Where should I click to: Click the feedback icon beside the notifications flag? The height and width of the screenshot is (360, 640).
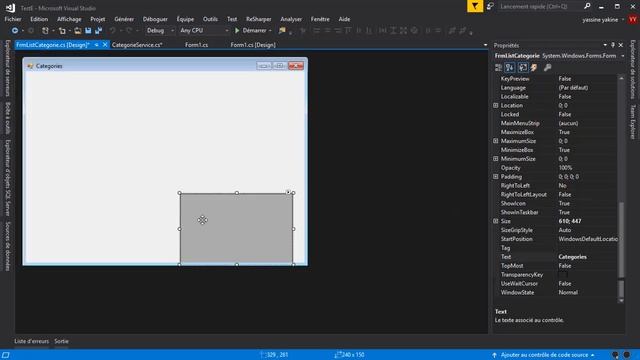click(x=490, y=7)
